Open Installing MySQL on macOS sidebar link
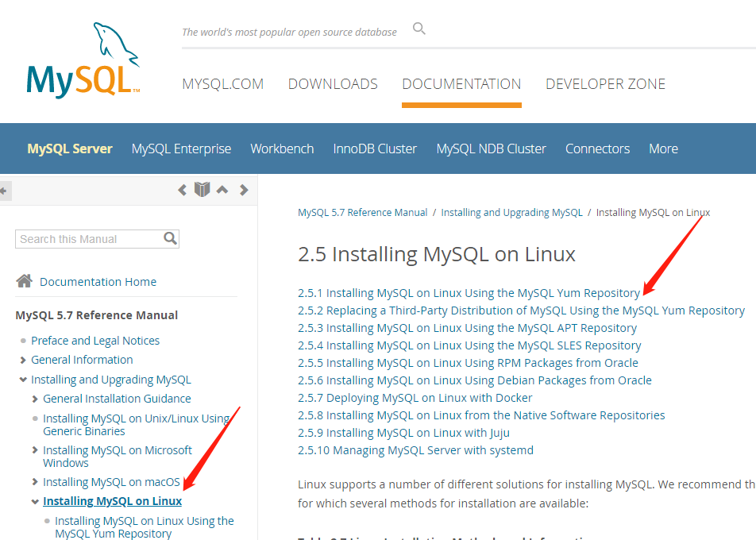This screenshot has height=540, width=756. 111,482
